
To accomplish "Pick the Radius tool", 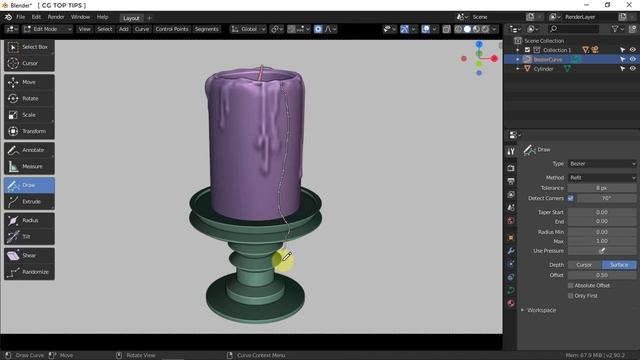I will (x=29, y=220).
